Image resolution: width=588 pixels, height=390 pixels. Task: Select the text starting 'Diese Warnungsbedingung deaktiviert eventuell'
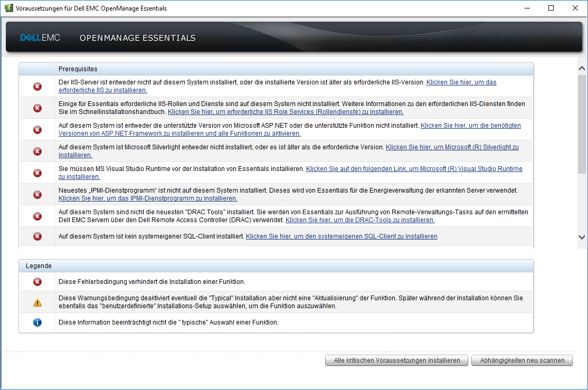291,302
